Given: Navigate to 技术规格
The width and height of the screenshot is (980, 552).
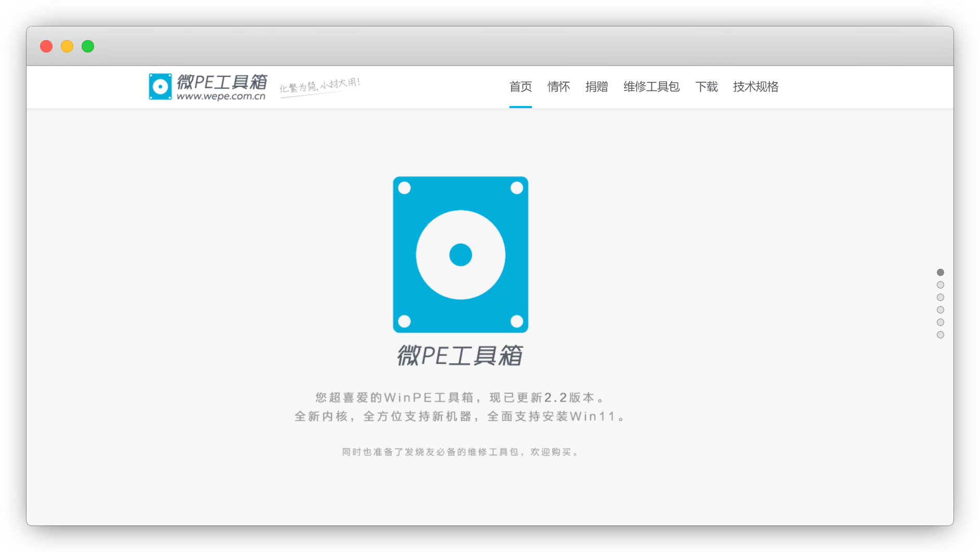Looking at the screenshot, I should pos(755,87).
